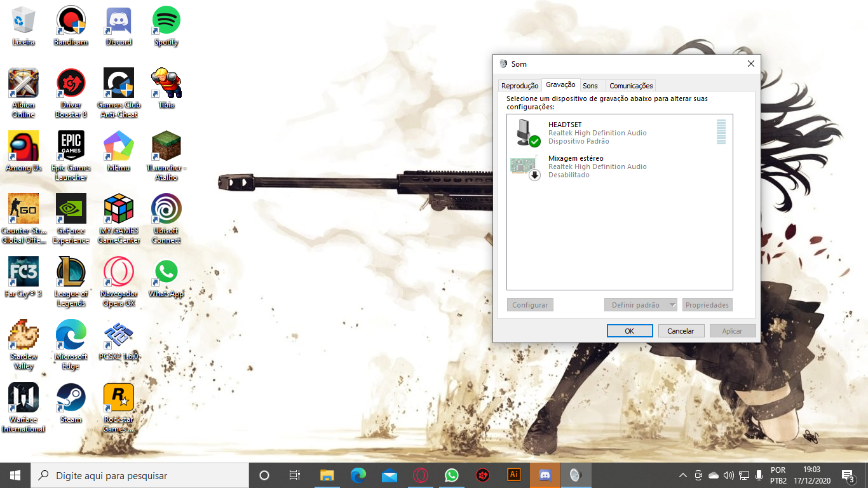Viewport: 868px width, 488px height.
Task: Show hidden system tray icons
Action: (x=683, y=475)
